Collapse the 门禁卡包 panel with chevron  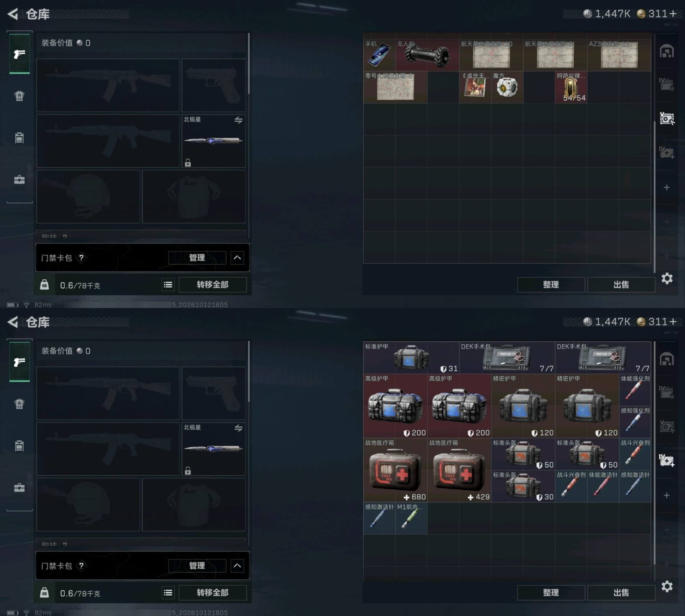(x=237, y=258)
